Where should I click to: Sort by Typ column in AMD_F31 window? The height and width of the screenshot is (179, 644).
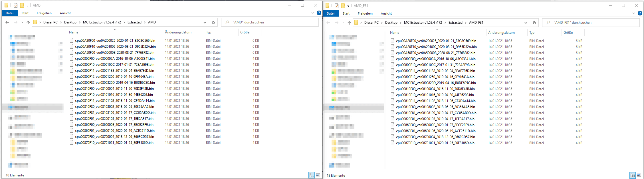[532, 33]
